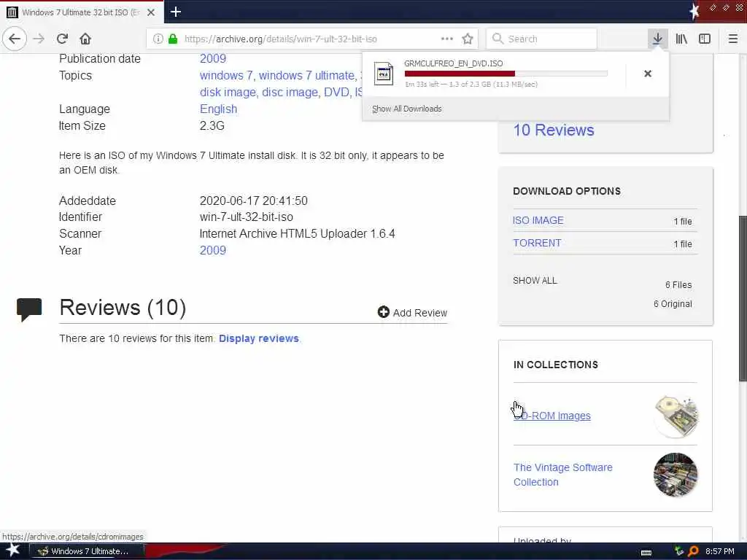Image resolution: width=747 pixels, height=560 pixels.
Task: Open the browser home page
Action: tap(85, 39)
